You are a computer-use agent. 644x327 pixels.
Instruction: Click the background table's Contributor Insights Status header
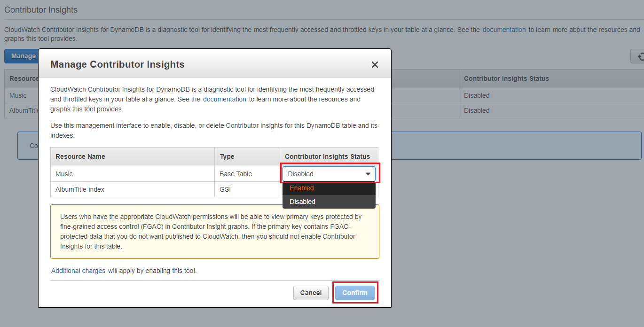tap(506, 78)
